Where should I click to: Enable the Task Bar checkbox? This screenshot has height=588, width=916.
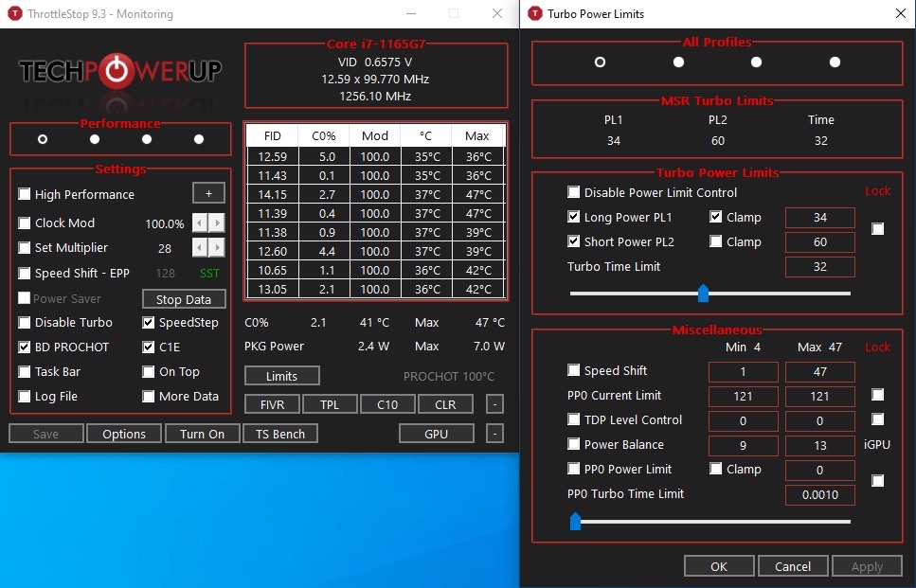(x=24, y=371)
